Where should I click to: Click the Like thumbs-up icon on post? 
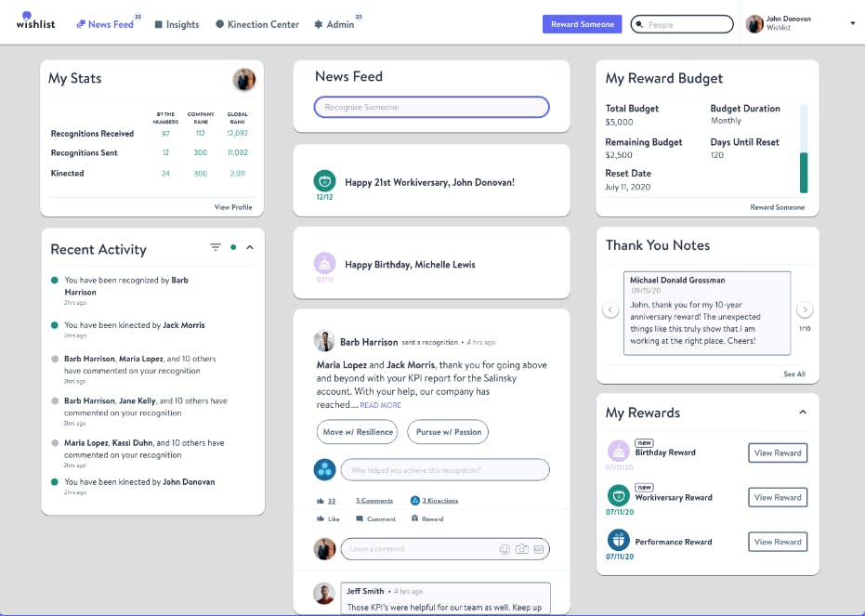click(321, 519)
